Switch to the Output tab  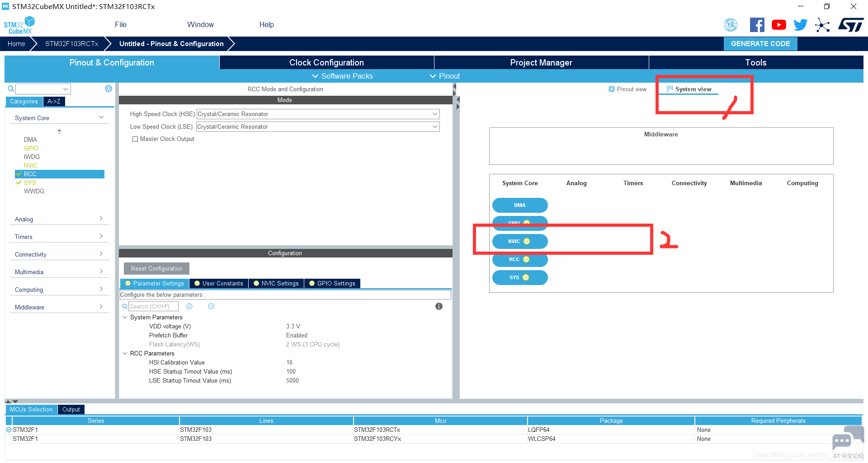coord(71,409)
